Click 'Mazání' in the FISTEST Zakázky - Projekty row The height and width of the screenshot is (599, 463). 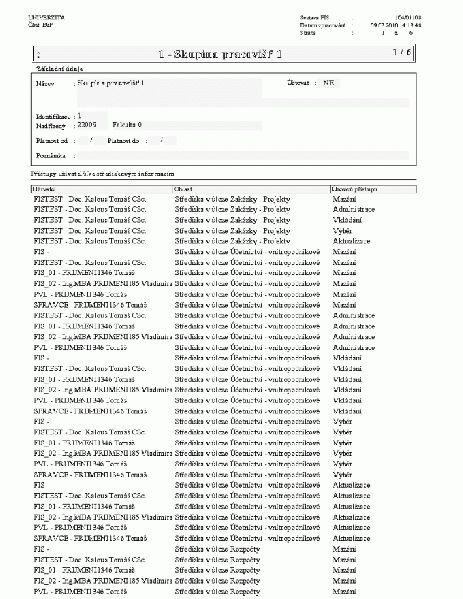344,199
